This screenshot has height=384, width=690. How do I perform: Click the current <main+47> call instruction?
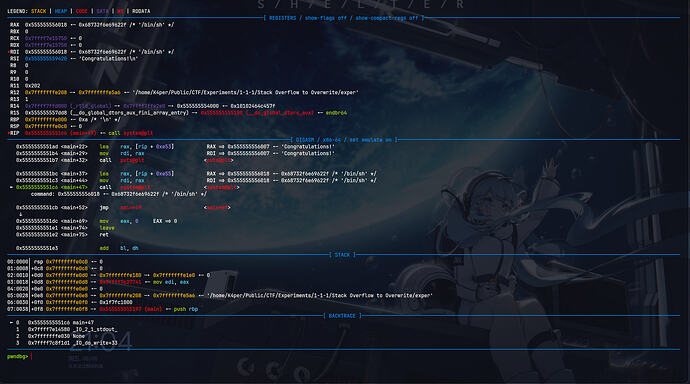tap(125, 187)
